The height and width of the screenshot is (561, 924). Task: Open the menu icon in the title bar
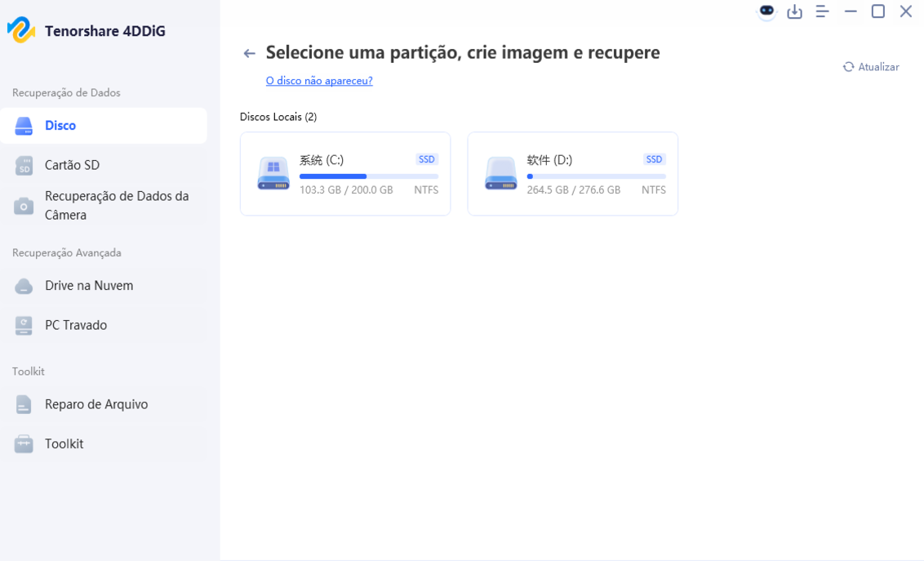click(x=822, y=11)
